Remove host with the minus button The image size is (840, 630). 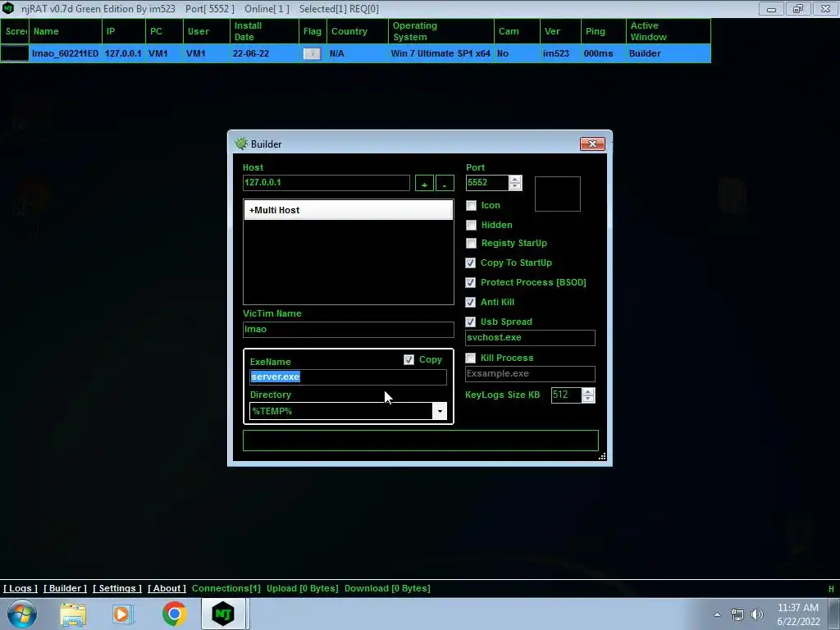(x=445, y=183)
